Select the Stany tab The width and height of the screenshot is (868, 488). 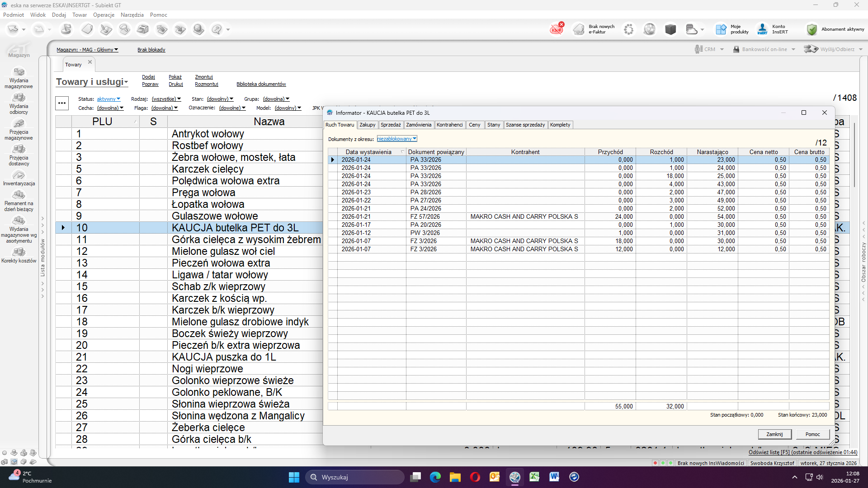coord(493,125)
